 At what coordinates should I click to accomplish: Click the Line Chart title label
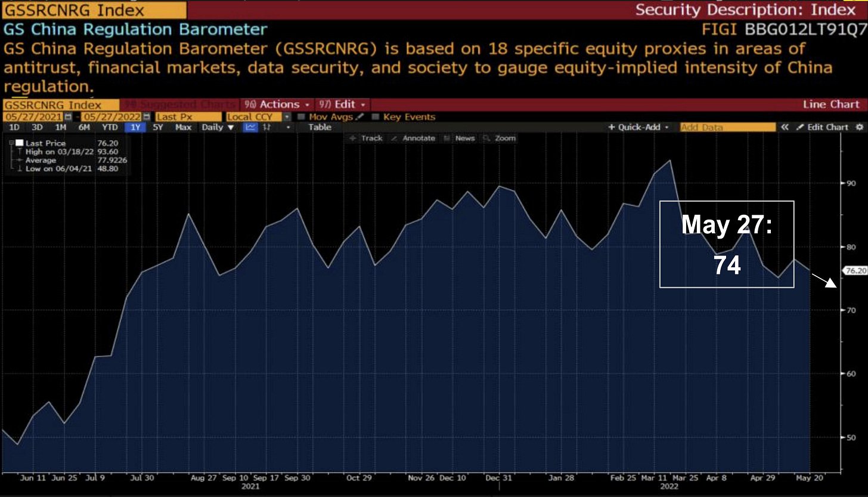831,104
